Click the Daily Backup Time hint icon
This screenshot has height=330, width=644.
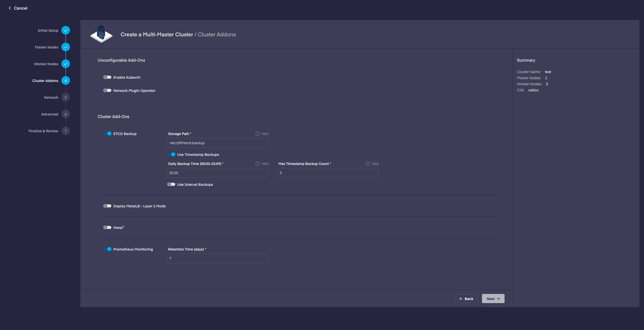257,164
